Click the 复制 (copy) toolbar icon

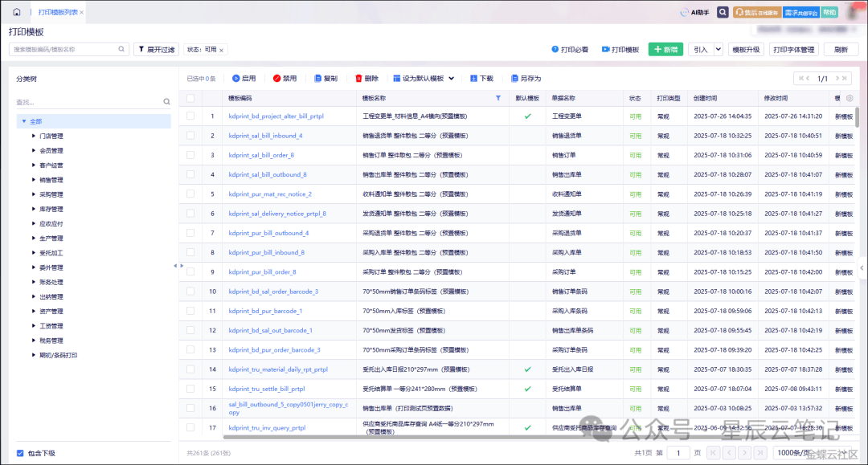[317, 79]
